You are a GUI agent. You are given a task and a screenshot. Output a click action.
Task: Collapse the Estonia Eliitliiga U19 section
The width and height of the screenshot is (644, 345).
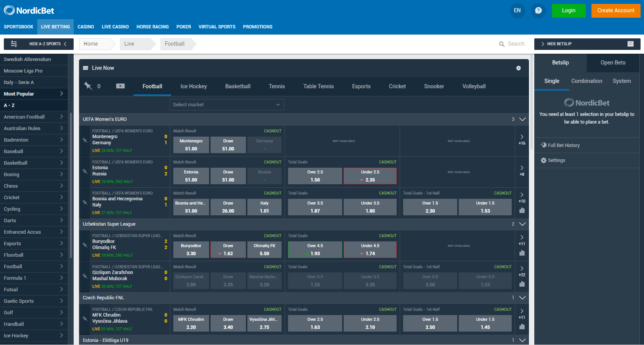point(522,340)
